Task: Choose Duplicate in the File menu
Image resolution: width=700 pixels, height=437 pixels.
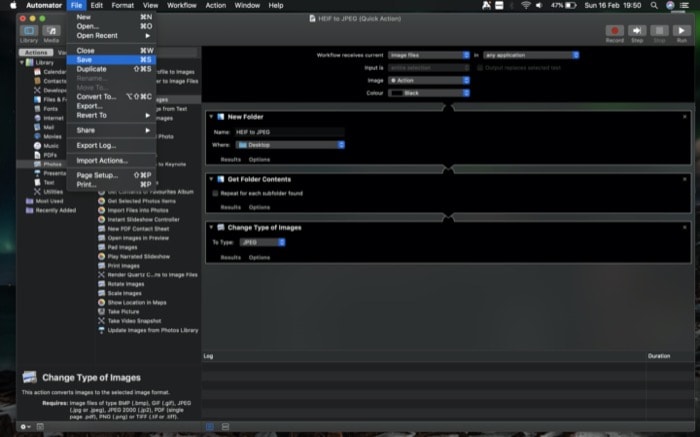Action: [x=112, y=69]
